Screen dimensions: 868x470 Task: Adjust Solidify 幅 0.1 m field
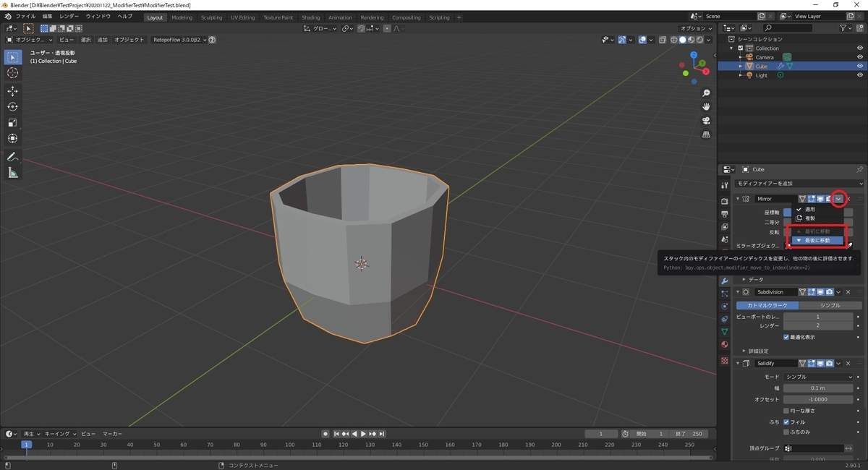pyautogui.click(x=819, y=388)
